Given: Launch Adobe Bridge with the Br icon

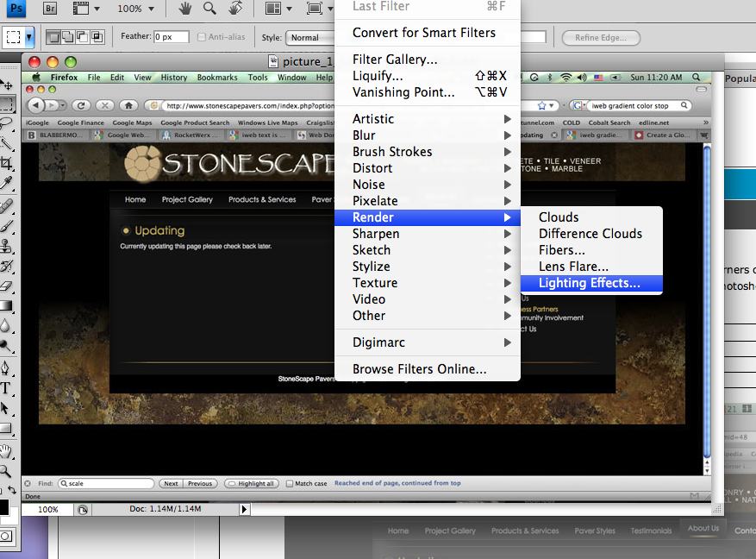Looking at the screenshot, I should pyautogui.click(x=50, y=9).
